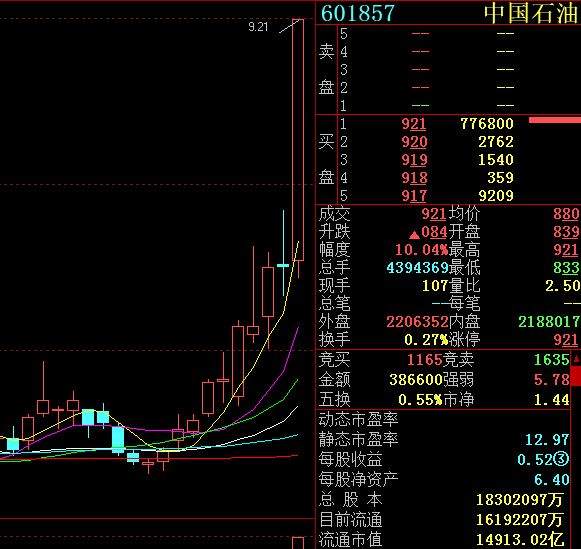Click the 流通市值 value 14913.02亿
The image size is (581, 549).
(519, 540)
